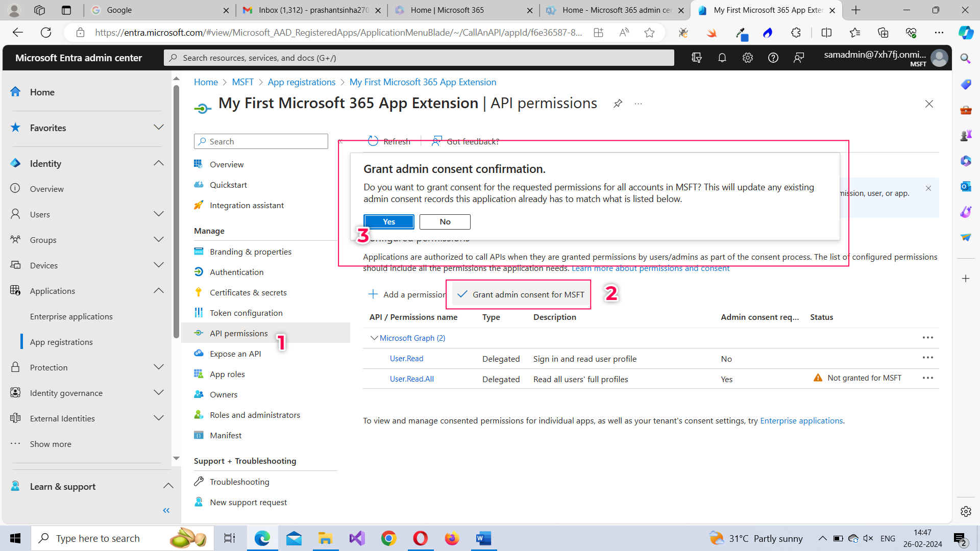
Task: Expand External Identities menu
Action: pyautogui.click(x=159, y=418)
